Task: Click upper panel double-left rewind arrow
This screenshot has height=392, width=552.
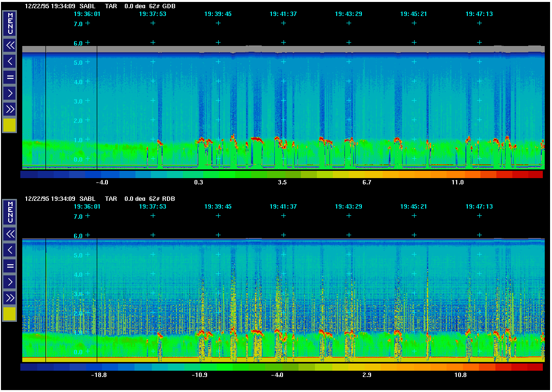Action: coord(10,46)
